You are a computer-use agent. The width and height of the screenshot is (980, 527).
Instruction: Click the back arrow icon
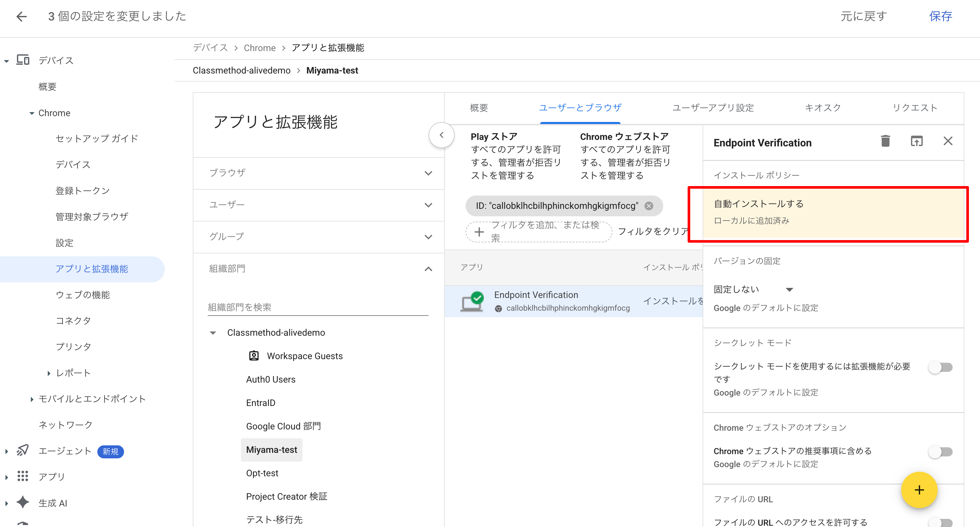pos(22,16)
